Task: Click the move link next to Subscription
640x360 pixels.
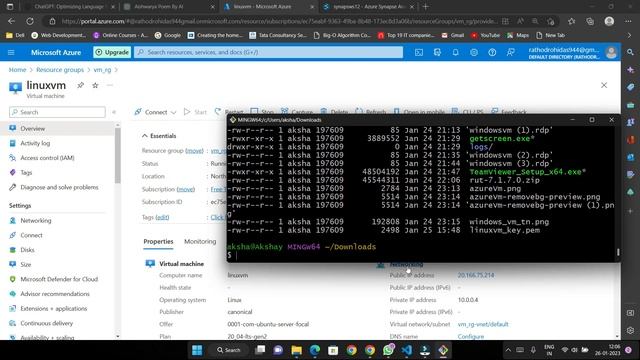Action: pos(186,189)
